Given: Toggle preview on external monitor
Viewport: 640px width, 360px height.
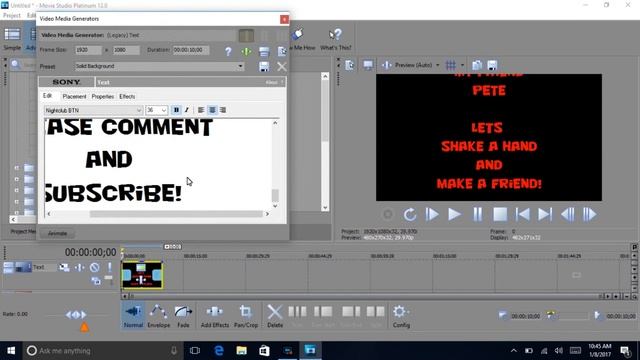Looking at the screenshot, I should 368,65.
